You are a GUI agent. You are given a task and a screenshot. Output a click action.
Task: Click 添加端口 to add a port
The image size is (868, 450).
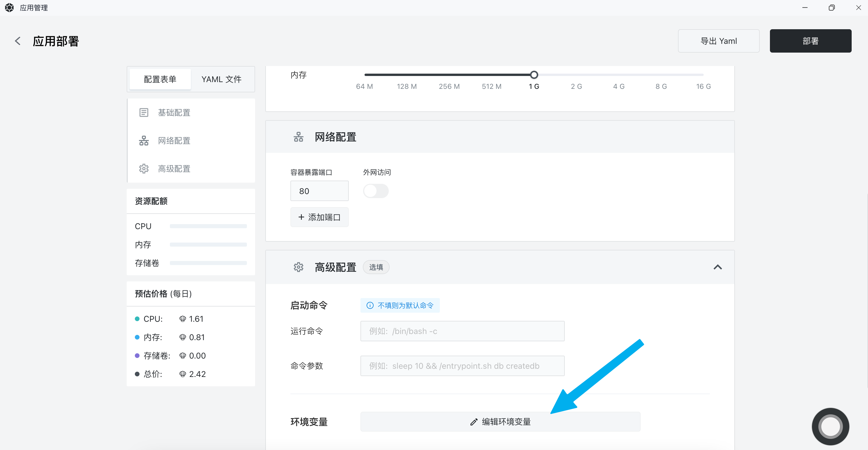tap(319, 217)
